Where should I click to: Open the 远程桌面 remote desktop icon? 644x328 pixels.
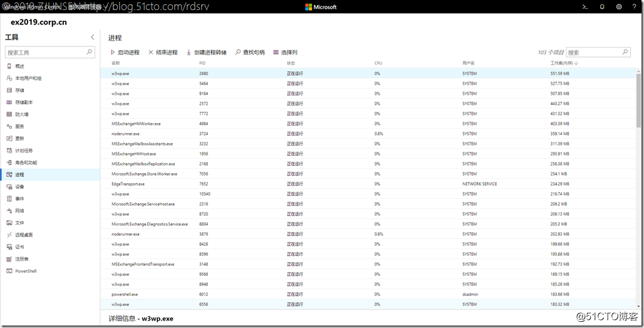[9, 235]
